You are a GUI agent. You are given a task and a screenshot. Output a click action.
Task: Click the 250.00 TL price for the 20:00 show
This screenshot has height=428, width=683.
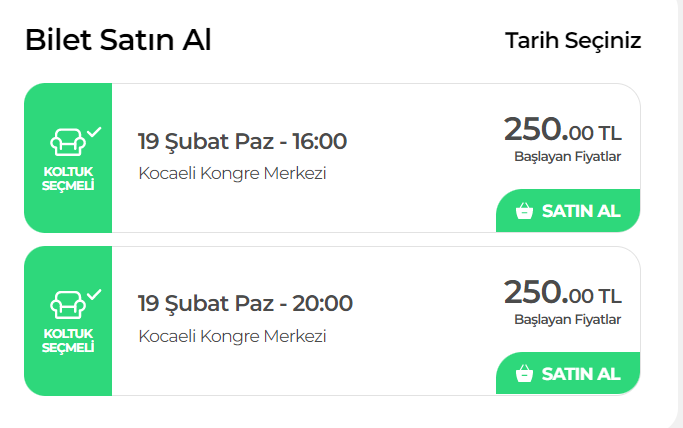562,293
